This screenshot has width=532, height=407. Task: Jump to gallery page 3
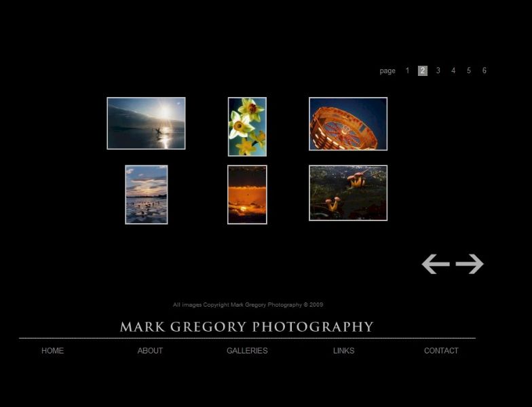point(438,71)
